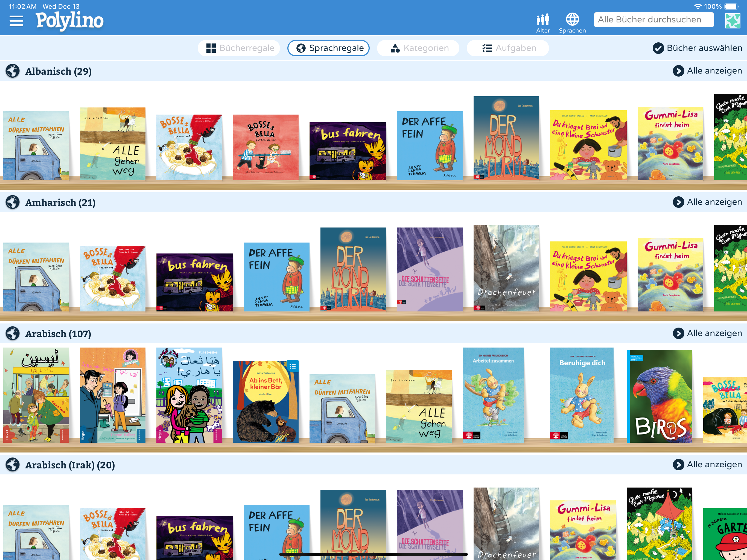
Task: Switch to the Bücherregale tab
Action: (x=239, y=48)
